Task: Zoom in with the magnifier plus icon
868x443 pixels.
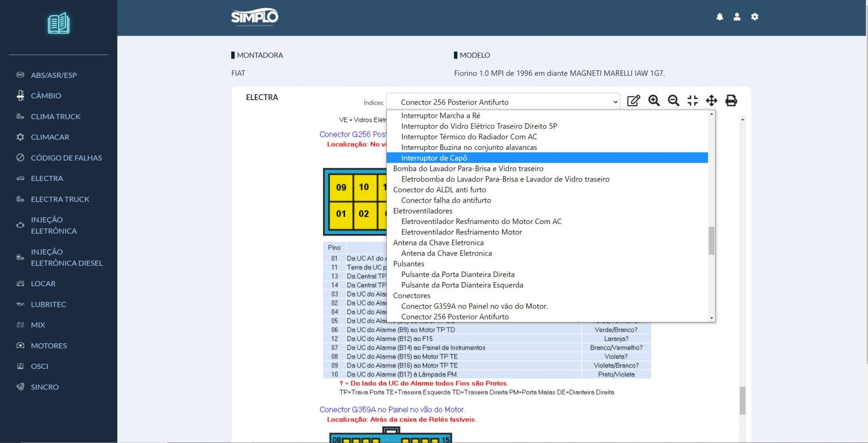Action: [654, 101]
